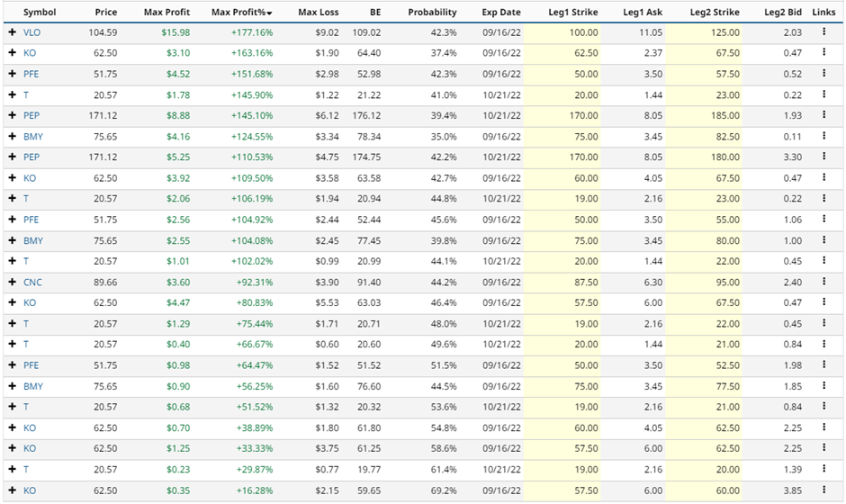Image resolution: width=846 pixels, height=504 pixels.
Task: Open links menu for KO +38.89% row
Action: click(823, 427)
